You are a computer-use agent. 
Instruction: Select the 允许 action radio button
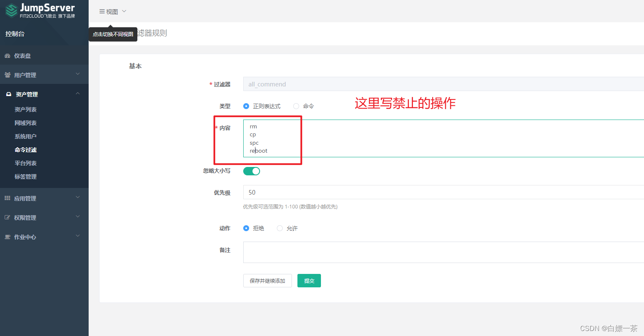click(x=280, y=228)
